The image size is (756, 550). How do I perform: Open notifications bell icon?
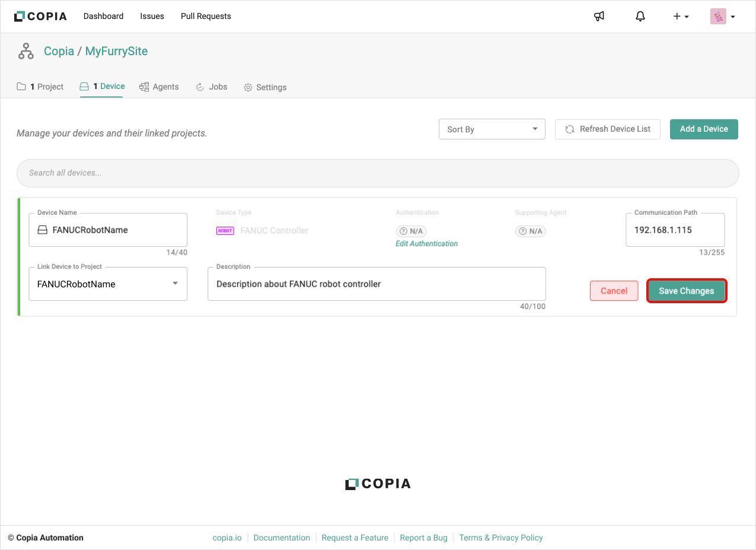[640, 17]
